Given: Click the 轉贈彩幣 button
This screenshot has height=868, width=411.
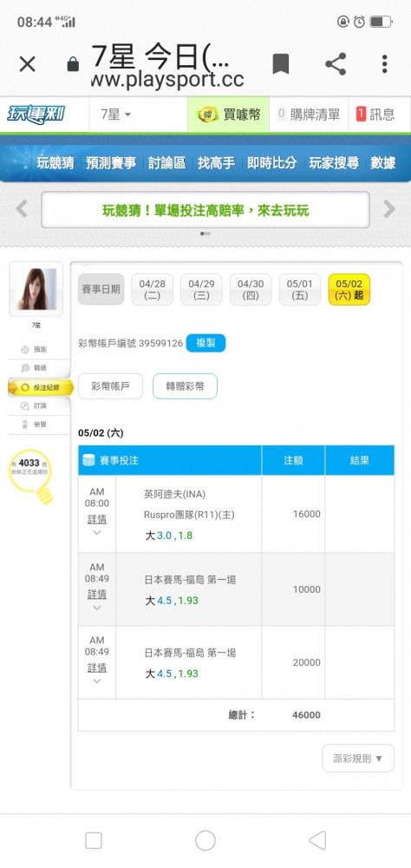Looking at the screenshot, I should [x=185, y=386].
